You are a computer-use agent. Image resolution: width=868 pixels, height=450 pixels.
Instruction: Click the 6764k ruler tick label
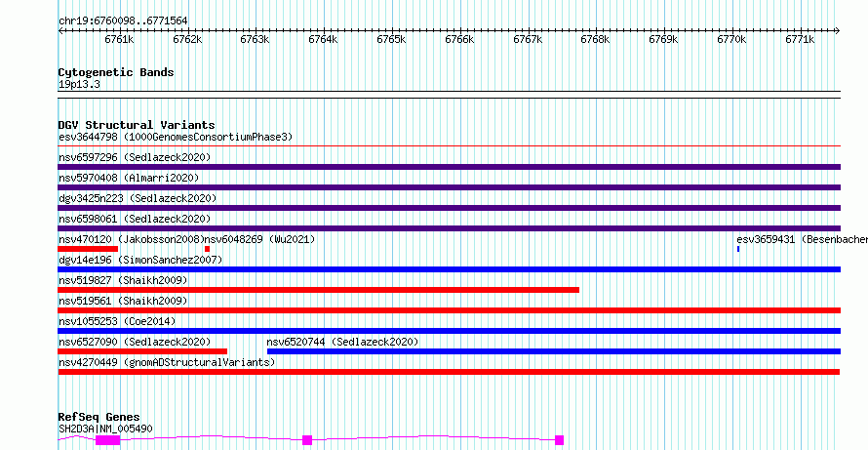point(323,39)
